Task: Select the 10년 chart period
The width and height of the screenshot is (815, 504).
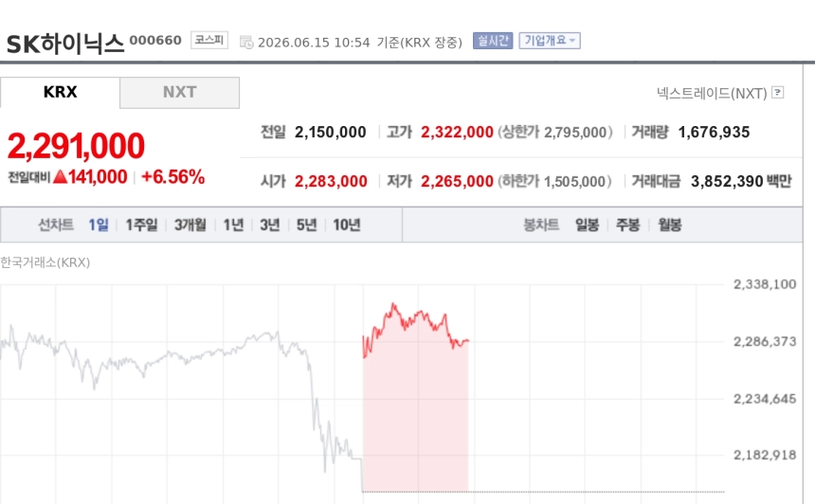Action: tap(347, 225)
